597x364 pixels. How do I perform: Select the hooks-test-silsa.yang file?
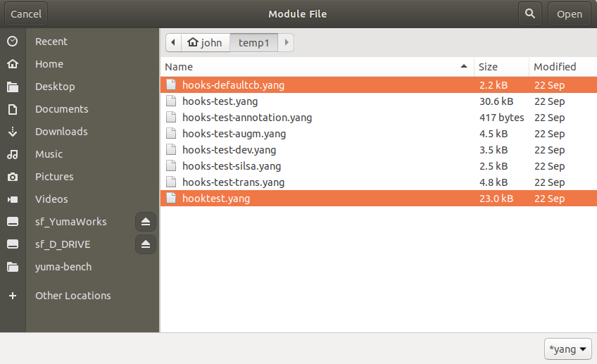pos(379,166)
